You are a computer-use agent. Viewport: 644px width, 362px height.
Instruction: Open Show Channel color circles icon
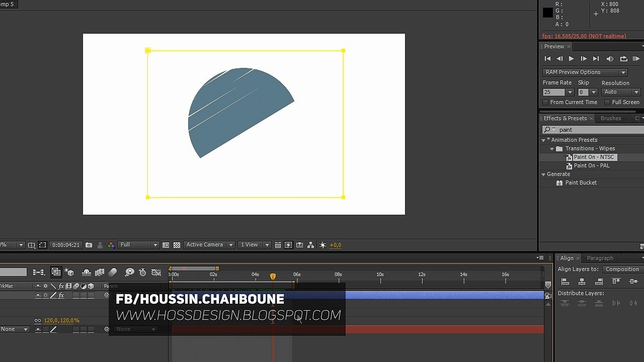[111, 245]
